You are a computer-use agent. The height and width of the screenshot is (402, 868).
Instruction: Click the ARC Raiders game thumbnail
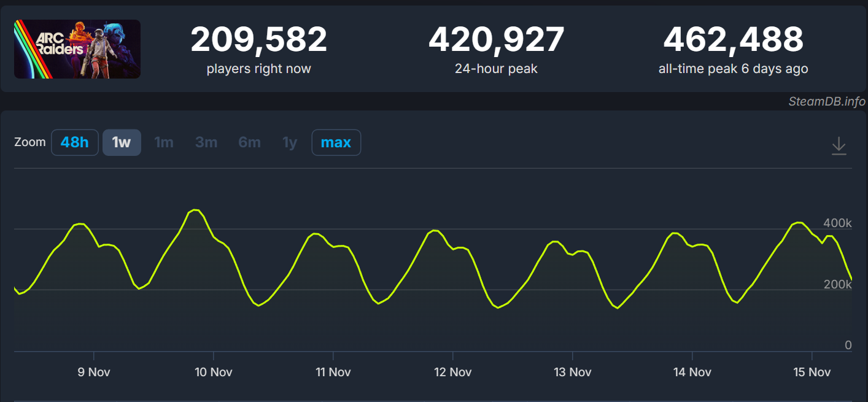click(x=77, y=49)
